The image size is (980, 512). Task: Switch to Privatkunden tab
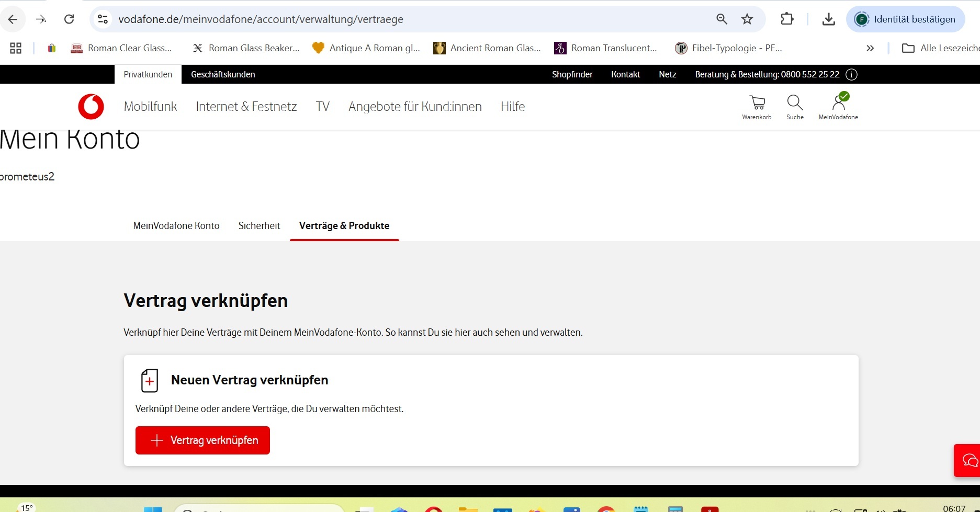[148, 74]
